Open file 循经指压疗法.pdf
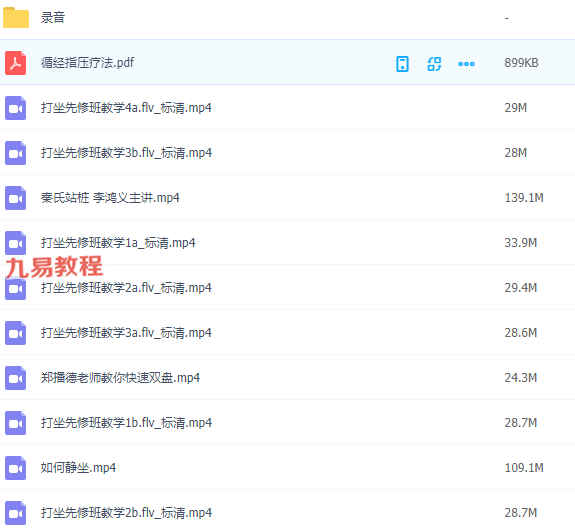Viewport: 575px width, 532px height. pos(87,63)
